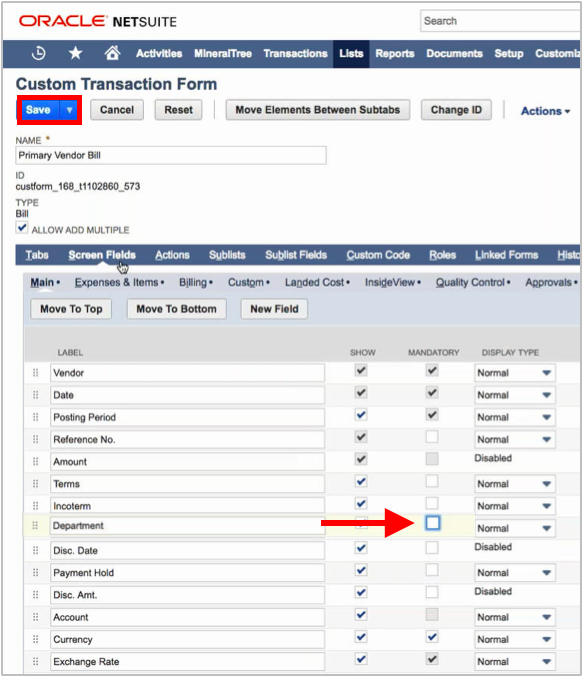The image size is (582, 677).
Task: Open the Transactions menu
Action: click(x=295, y=54)
